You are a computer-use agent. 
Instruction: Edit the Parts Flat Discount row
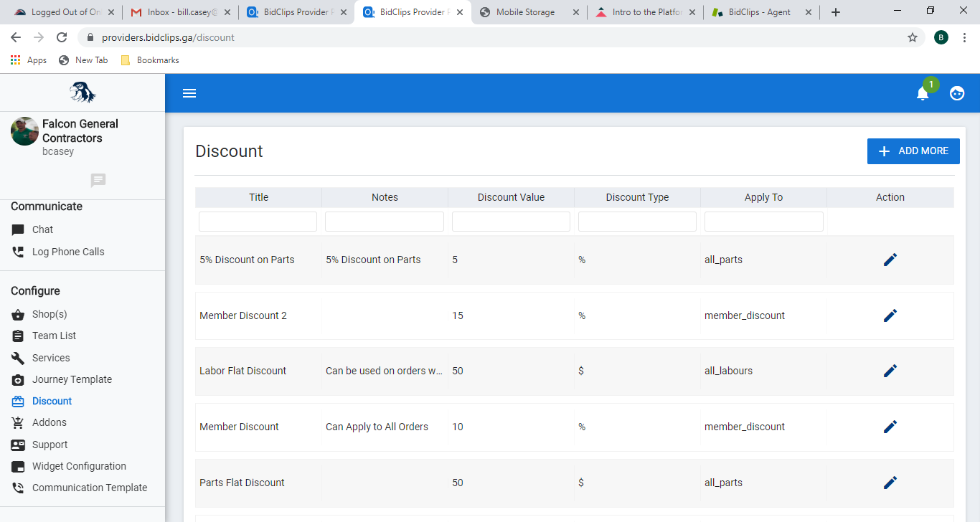pyautogui.click(x=890, y=483)
